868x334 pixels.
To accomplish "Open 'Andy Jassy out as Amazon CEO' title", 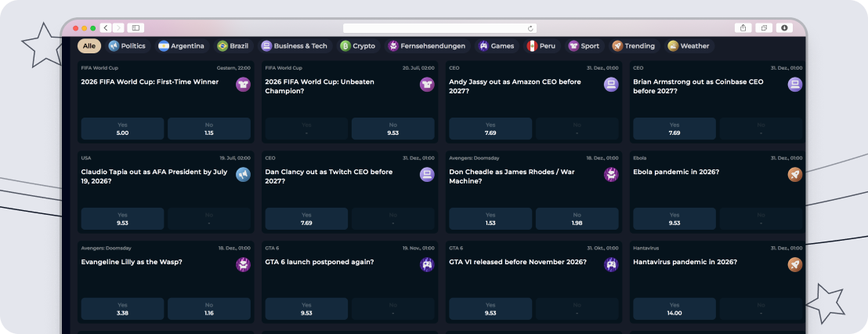I will [515, 86].
